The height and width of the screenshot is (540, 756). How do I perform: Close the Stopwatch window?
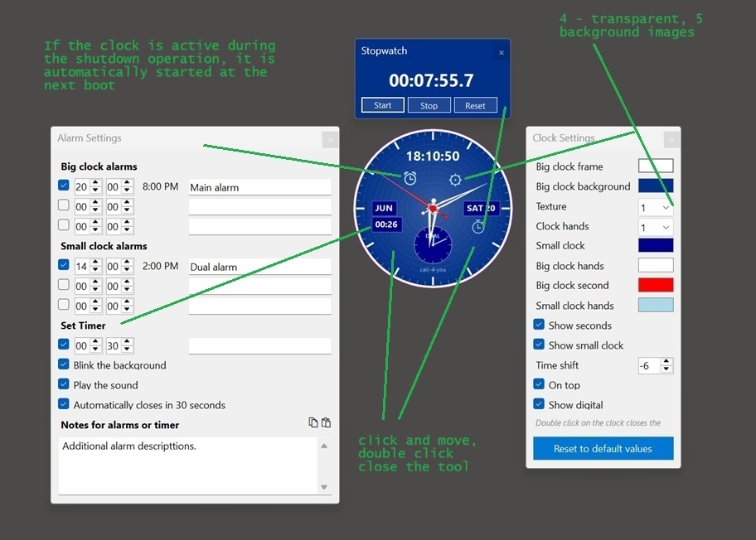(x=502, y=52)
